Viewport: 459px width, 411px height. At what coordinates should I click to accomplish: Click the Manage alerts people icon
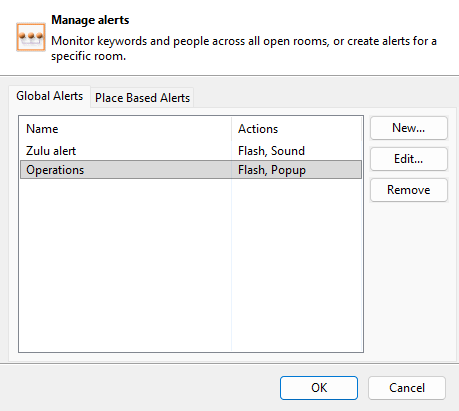pos(31,37)
